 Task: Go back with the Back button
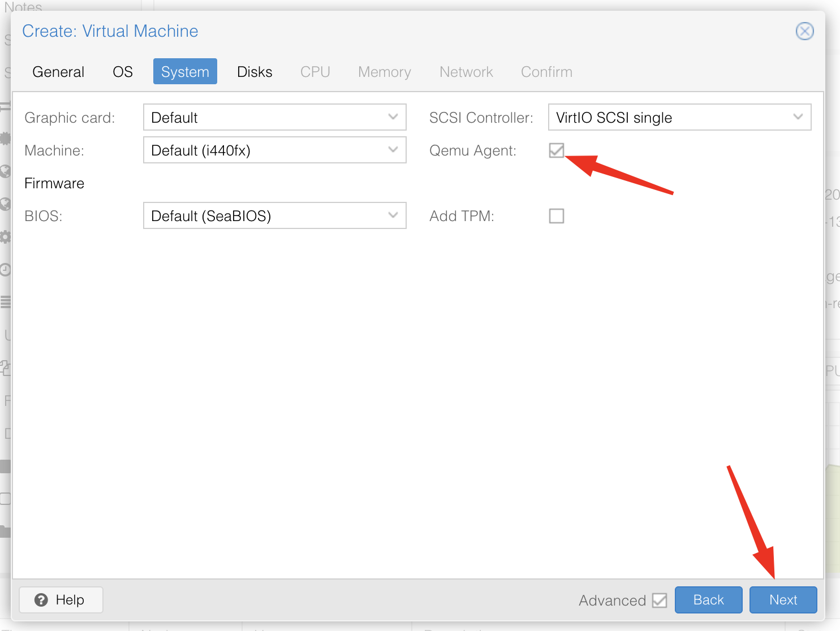[x=708, y=600]
